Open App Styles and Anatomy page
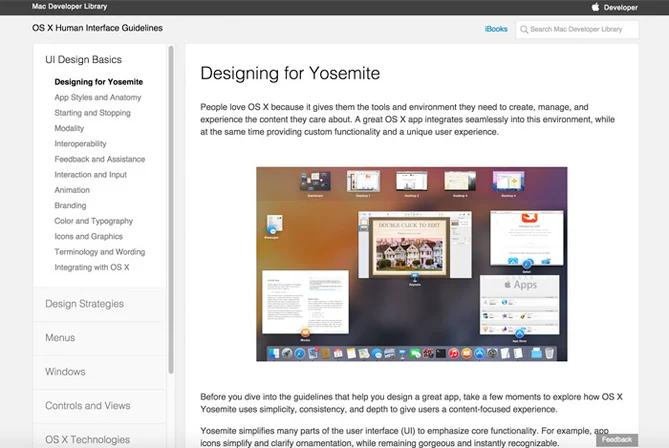Screen dimensions: 669x448 pyautogui.click(x=98, y=97)
